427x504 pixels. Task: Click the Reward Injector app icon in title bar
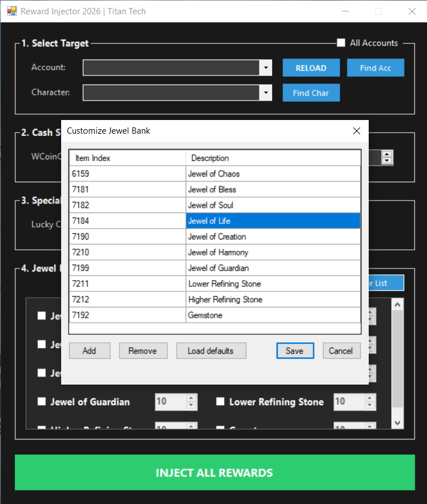click(x=11, y=11)
